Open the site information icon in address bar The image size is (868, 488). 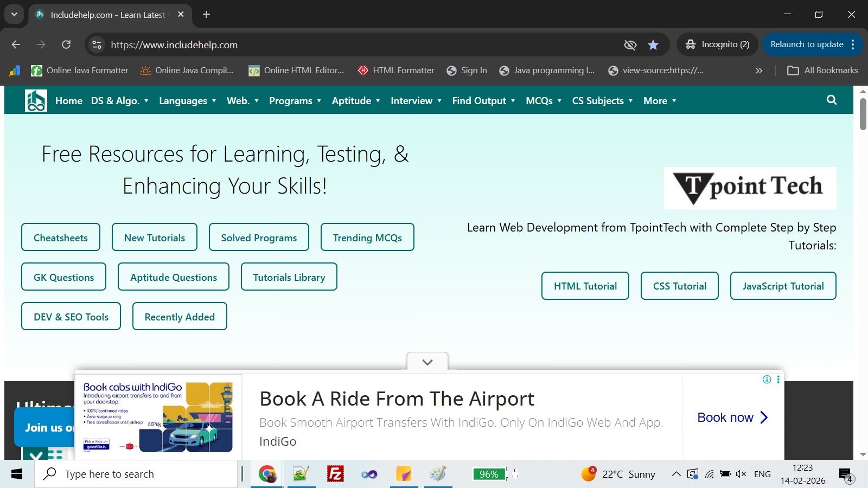pyautogui.click(x=97, y=45)
